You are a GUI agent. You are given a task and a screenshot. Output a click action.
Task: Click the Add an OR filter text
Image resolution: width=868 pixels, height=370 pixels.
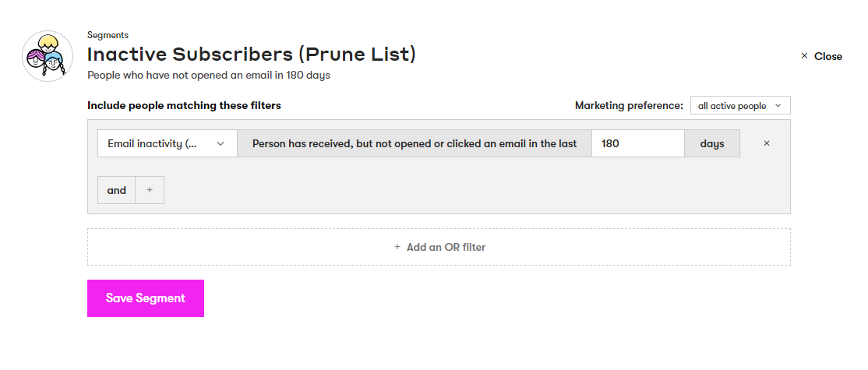[446, 247]
